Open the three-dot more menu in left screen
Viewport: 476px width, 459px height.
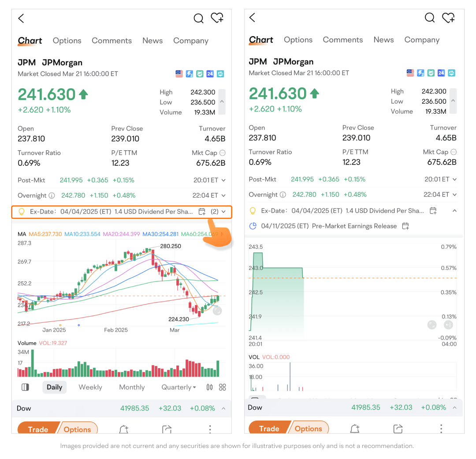[210, 429]
